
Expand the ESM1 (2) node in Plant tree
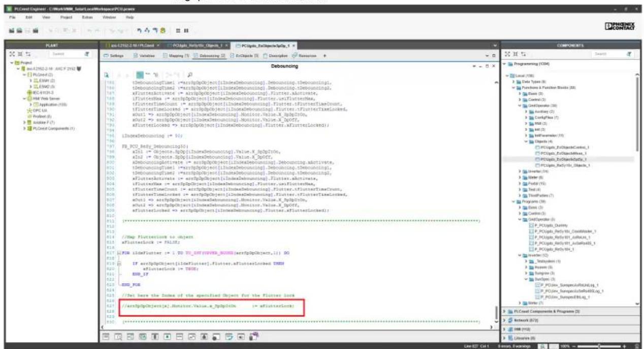click(30, 80)
